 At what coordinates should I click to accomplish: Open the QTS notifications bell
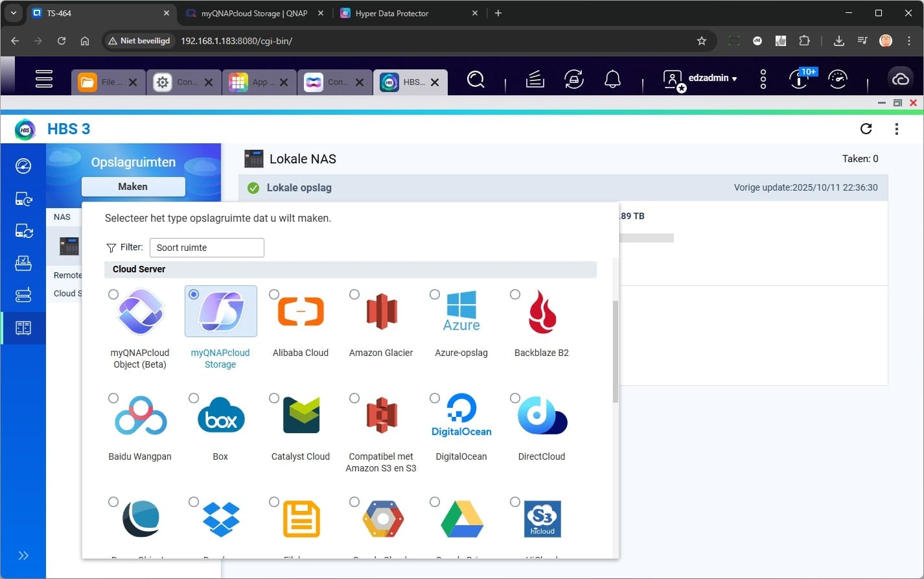click(613, 78)
